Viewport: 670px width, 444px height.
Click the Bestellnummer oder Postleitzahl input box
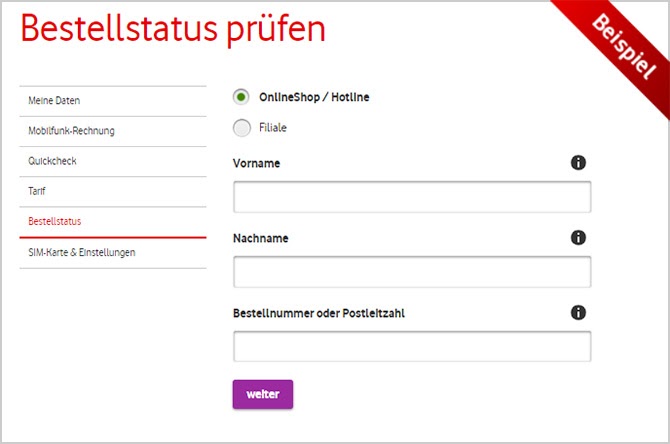pyautogui.click(x=412, y=347)
